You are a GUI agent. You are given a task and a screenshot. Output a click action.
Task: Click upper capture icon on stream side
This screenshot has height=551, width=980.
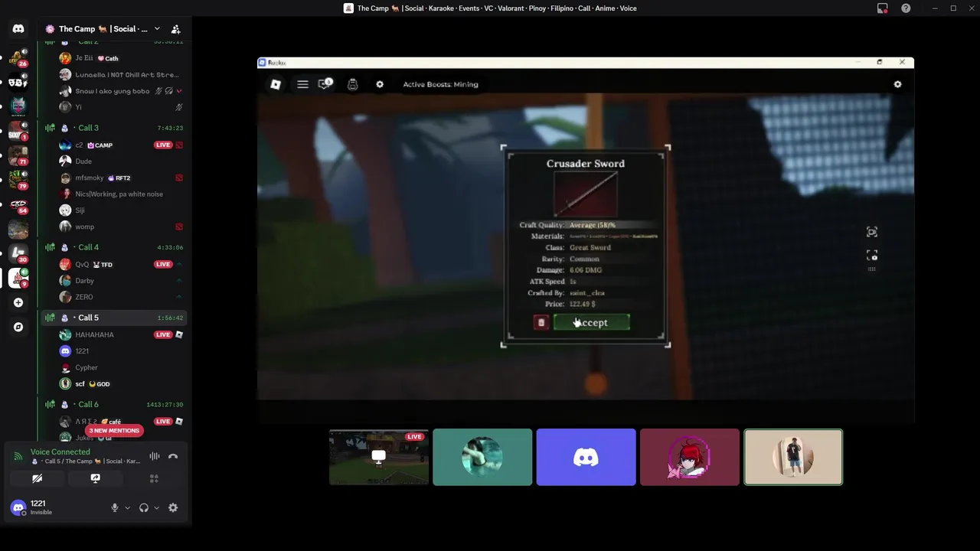click(x=872, y=232)
